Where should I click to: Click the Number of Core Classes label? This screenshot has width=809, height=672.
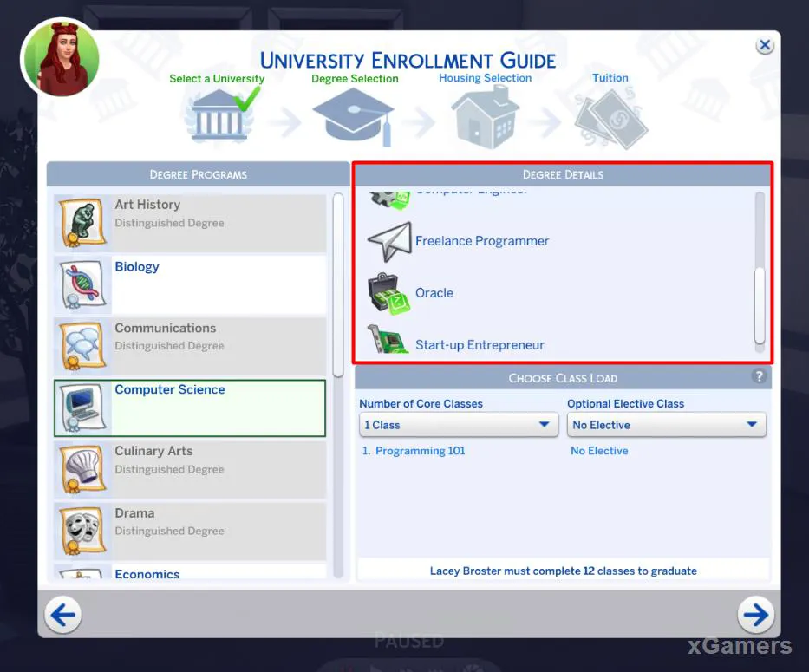421,403
